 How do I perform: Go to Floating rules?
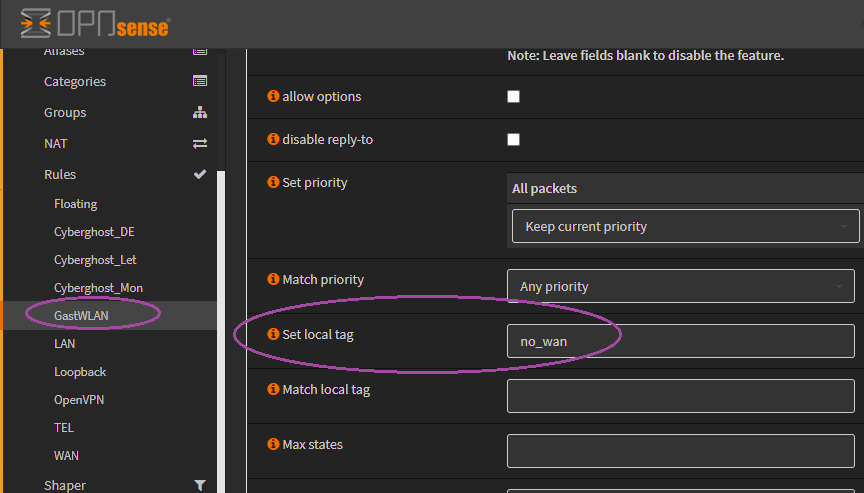76,204
